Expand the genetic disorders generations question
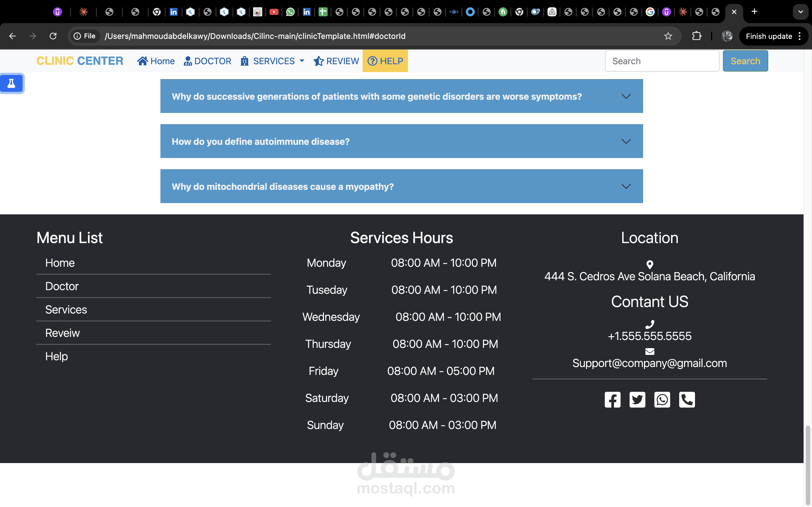This screenshot has height=507, width=812. tap(401, 96)
